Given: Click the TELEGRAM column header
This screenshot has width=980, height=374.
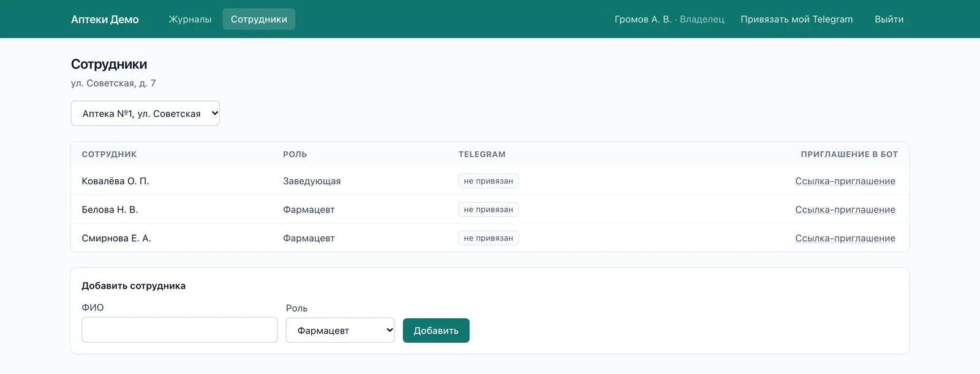Looking at the screenshot, I should pyautogui.click(x=482, y=154).
